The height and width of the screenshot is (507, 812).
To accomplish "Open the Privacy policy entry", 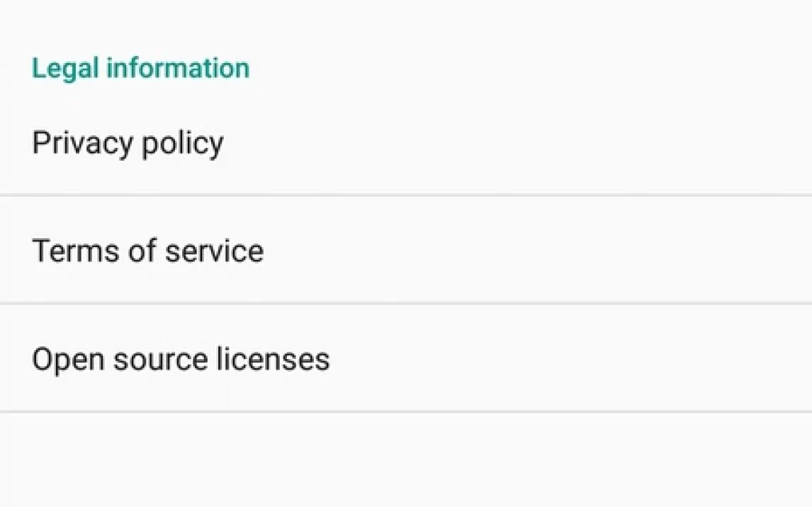I will pos(128,143).
